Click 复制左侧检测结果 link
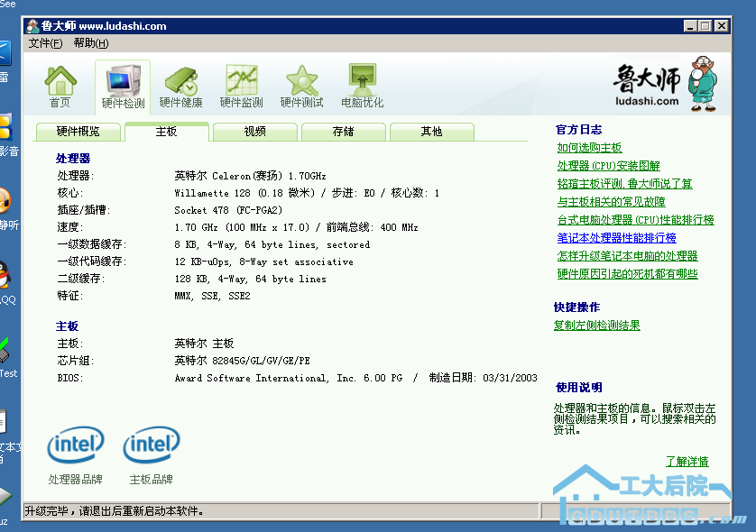The image size is (756, 532). pos(597,326)
